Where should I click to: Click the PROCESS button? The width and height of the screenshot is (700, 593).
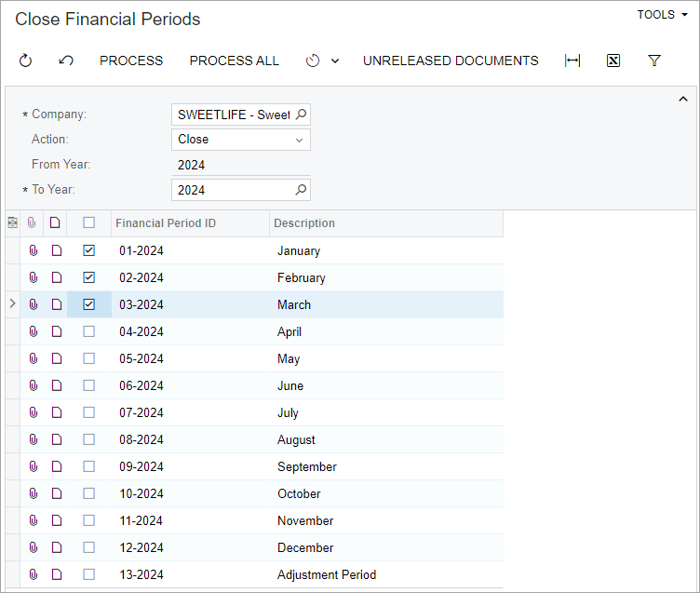[x=131, y=61]
